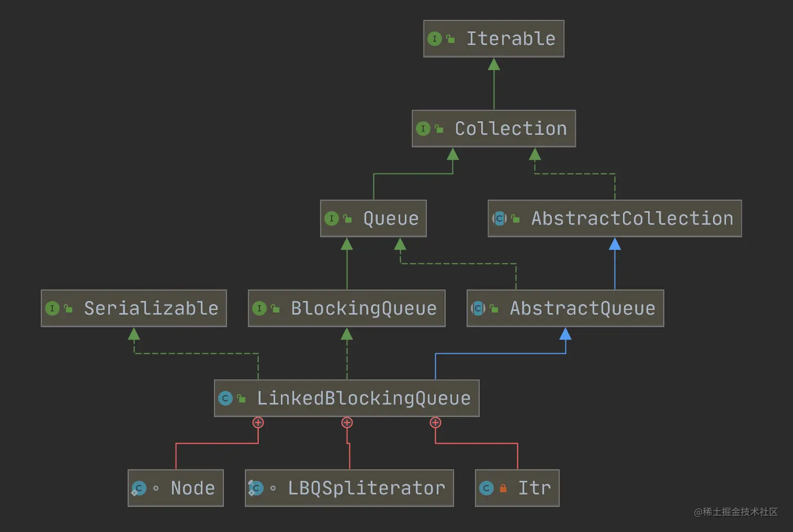The width and height of the screenshot is (793, 532).
Task: Select the interface icon beside Collection
Action: tap(424, 128)
